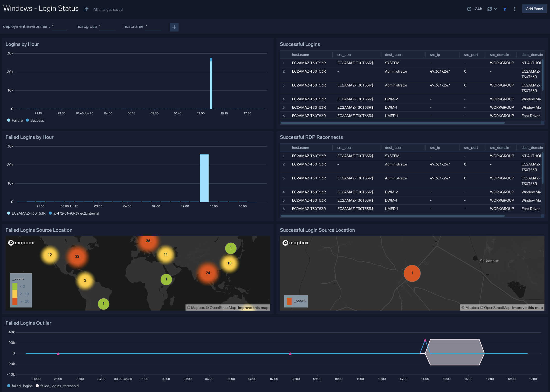Click the mapbox logo on failed logins map
550x392 pixels.
21,243
